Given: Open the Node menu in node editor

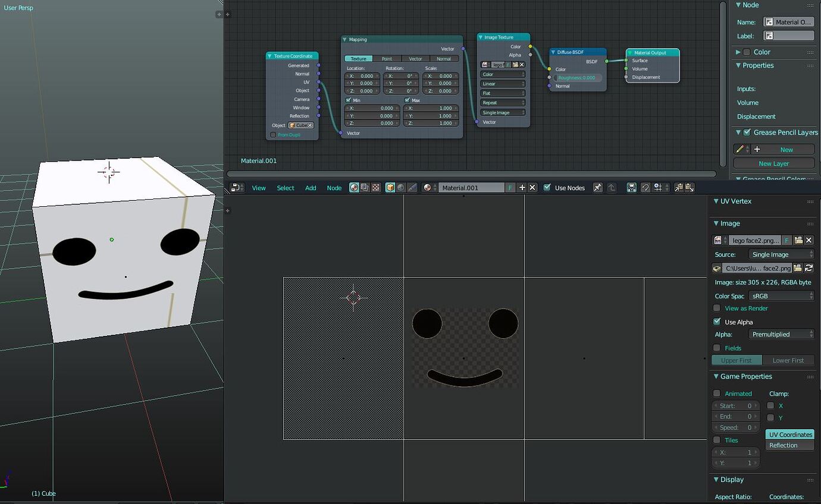Looking at the screenshot, I should (x=334, y=188).
